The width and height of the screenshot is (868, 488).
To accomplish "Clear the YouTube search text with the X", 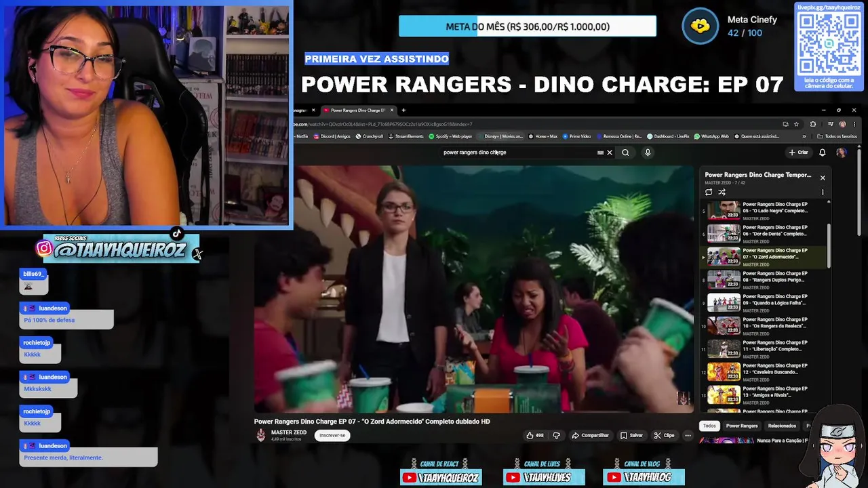I will [609, 152].
